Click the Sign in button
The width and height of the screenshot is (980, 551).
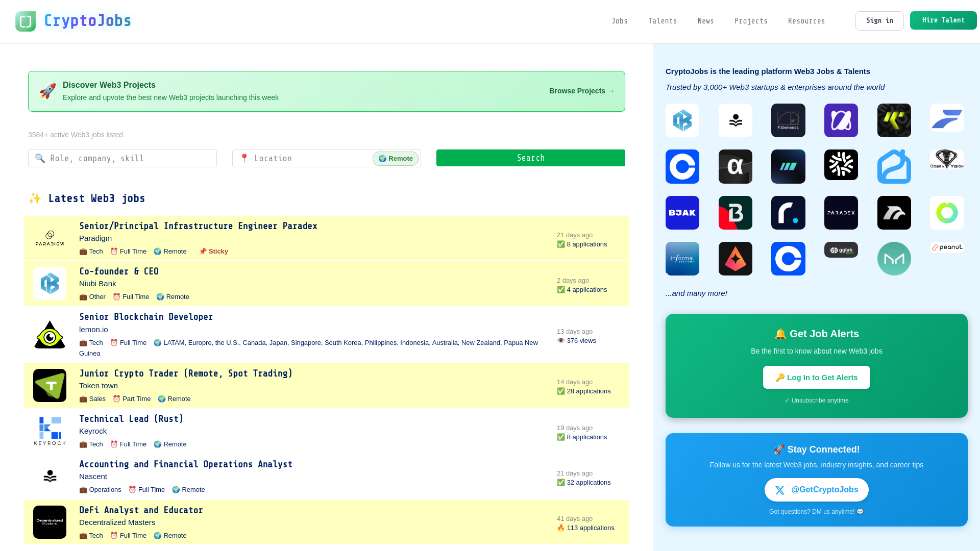tap(879, 21)
